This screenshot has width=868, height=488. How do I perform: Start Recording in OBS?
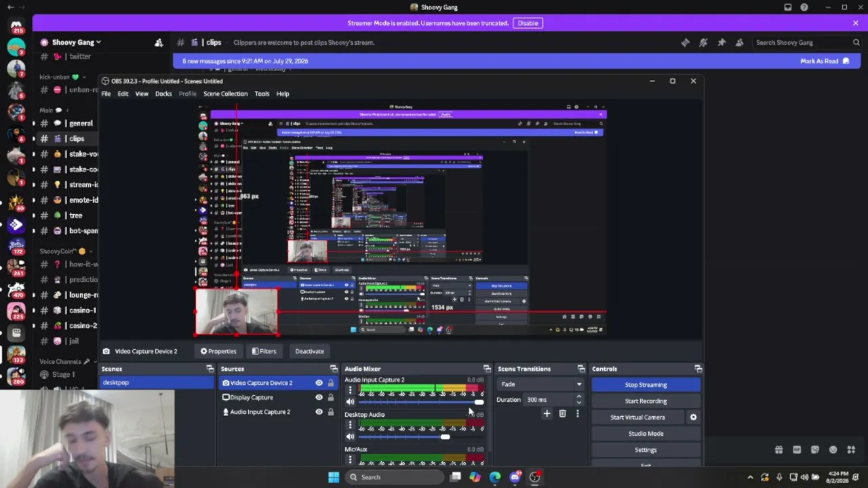tap(646, 401)
